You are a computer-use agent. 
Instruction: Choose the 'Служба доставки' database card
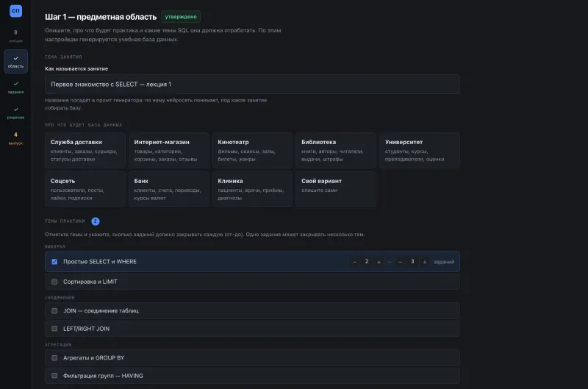click(85, 151)
